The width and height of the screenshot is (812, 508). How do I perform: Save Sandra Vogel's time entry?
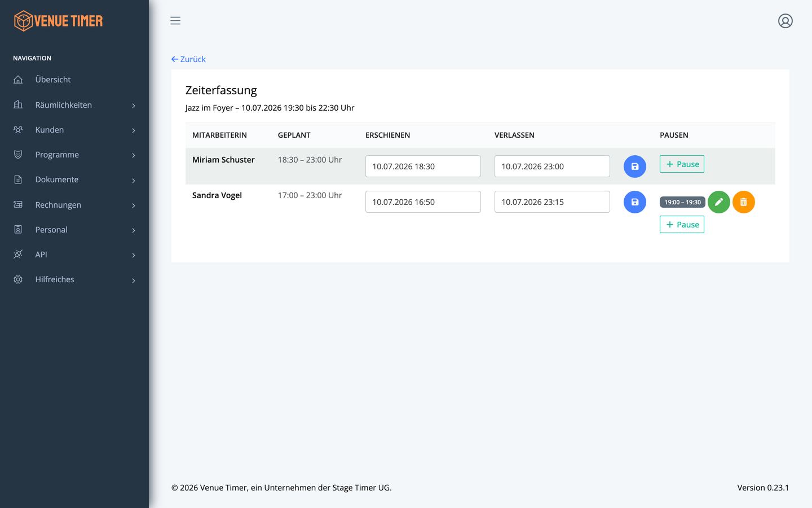coord(635,202)
